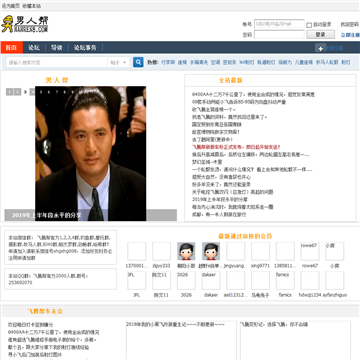Click the hot search word 密封条
The width and height of the screenshot is (360, 360).
tap(230, 62)
